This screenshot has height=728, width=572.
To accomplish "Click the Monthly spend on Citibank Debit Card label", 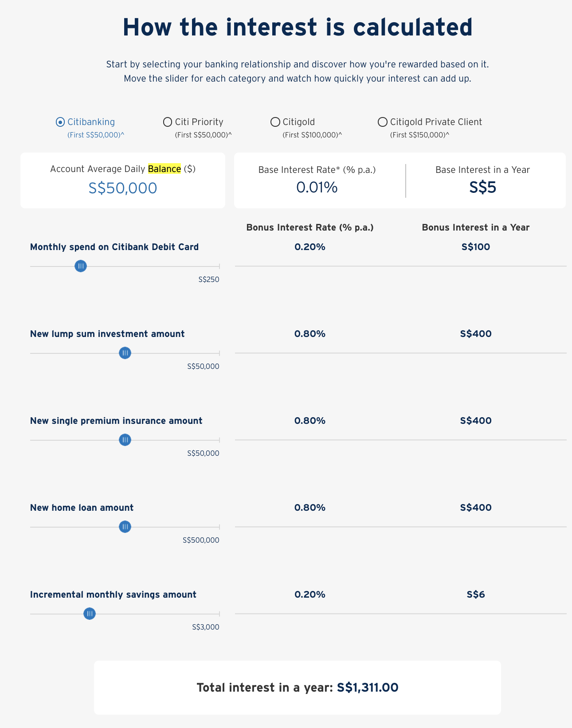I will point(114,247).
